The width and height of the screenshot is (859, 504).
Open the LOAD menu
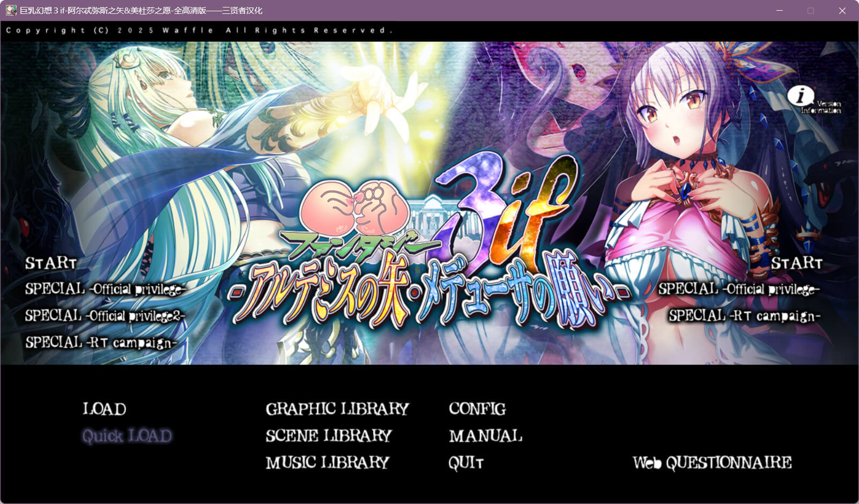[105, 409]
